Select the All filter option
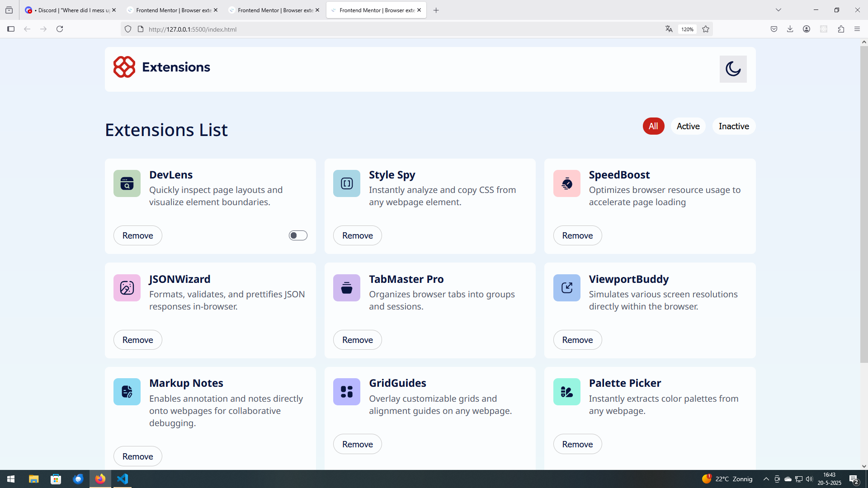This screenshot has height=488, width=868. point(653,126)
